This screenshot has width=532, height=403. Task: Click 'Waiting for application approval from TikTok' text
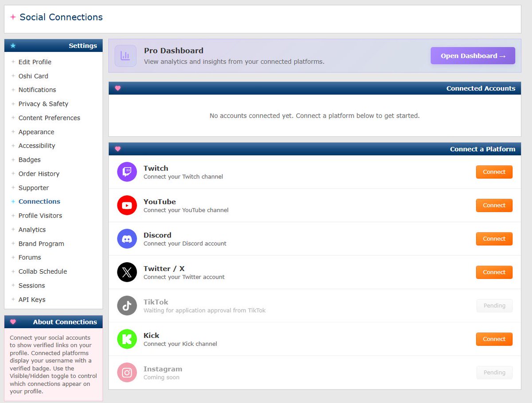(204, 310)
